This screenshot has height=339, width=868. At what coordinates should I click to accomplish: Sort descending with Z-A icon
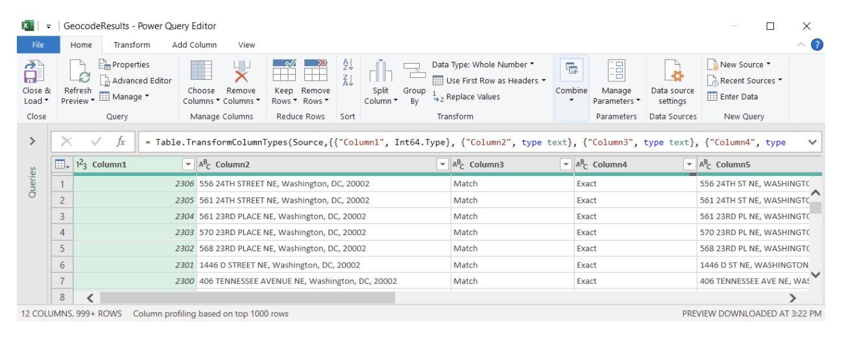pos(348,80)
